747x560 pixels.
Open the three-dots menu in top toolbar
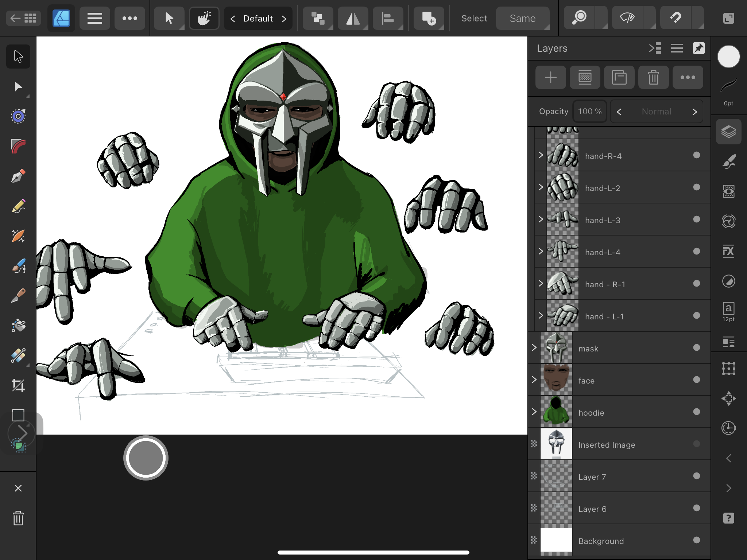(x=129, y=18)
